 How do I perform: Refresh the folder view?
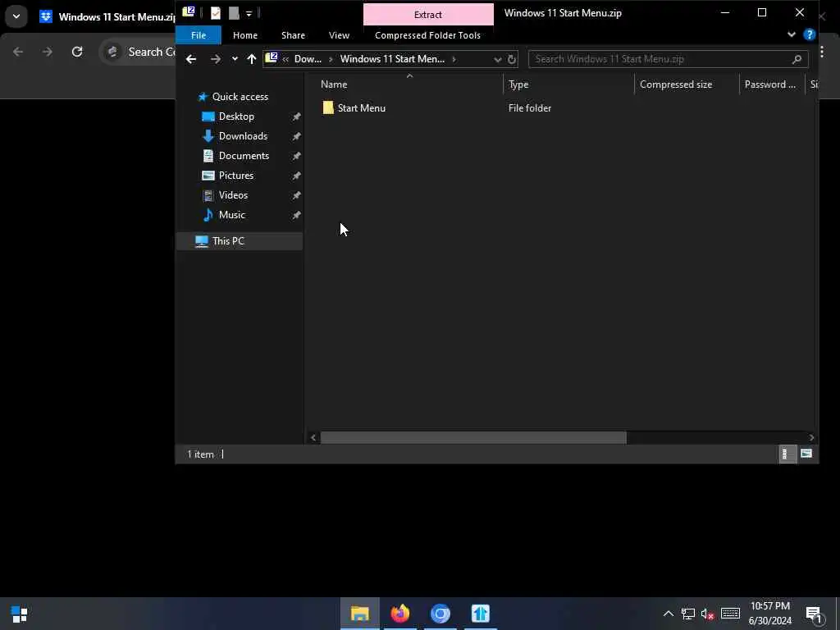pos(512,59)
